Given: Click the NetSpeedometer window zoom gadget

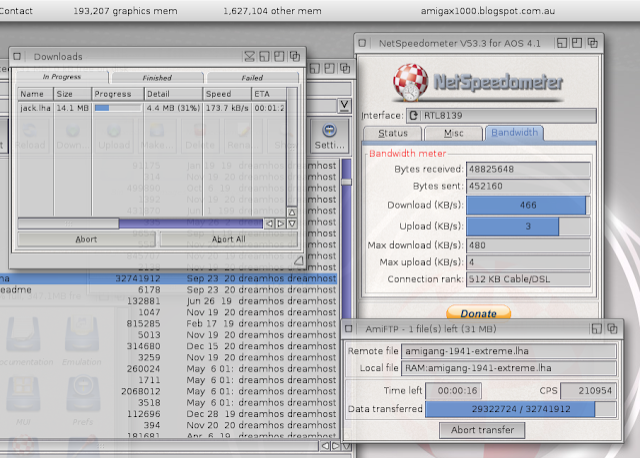Looking at the screenshot, I should point(577,43).
